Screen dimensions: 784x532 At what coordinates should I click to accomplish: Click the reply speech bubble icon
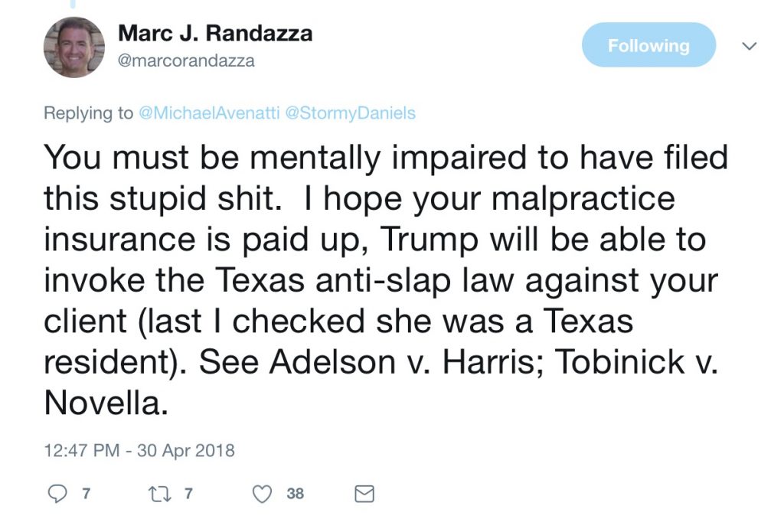click(57, 494)
